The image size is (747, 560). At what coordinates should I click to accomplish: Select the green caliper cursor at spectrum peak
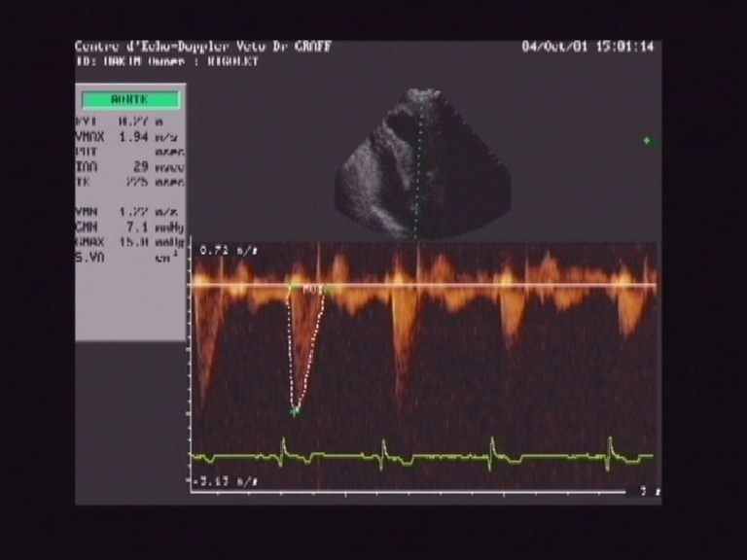click(296, 410)
